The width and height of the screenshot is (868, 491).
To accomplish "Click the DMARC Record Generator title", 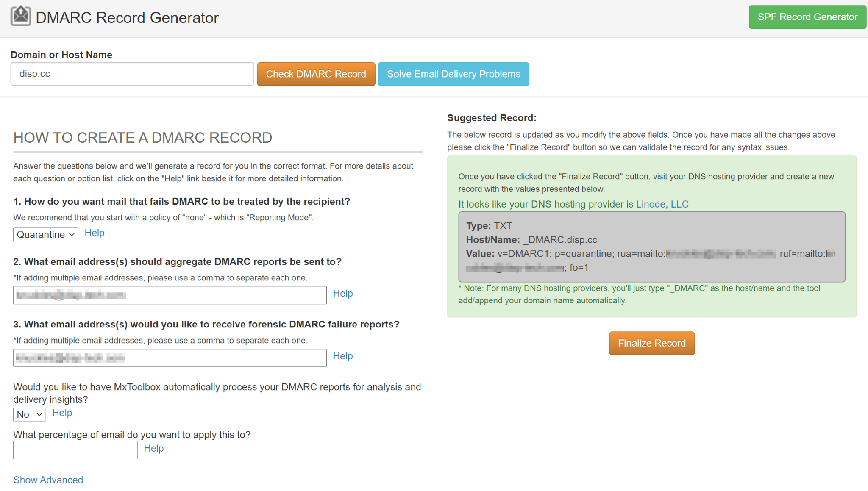I will tap(127, 18).
